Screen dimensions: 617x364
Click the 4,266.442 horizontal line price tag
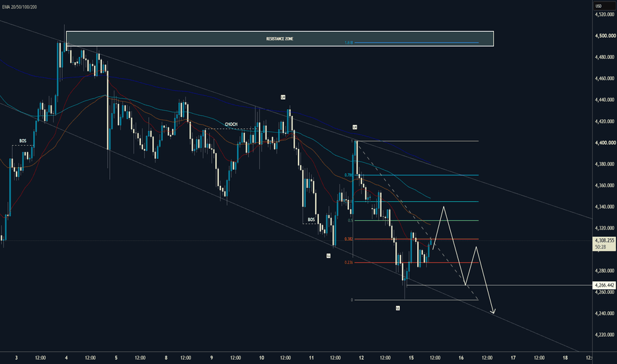pos(604,285)
